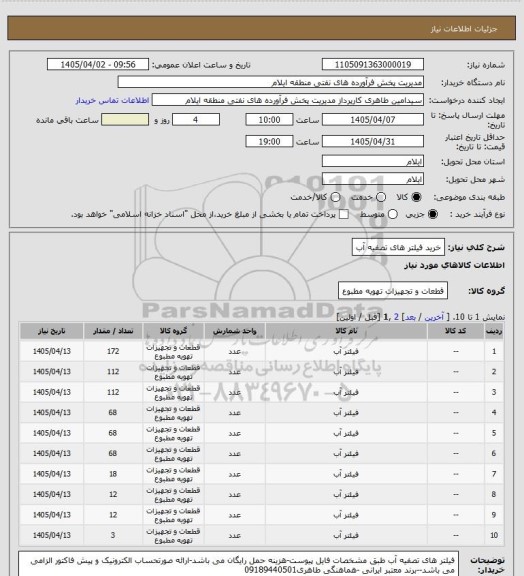Click the گروه کالا column header

coord(173,331)
